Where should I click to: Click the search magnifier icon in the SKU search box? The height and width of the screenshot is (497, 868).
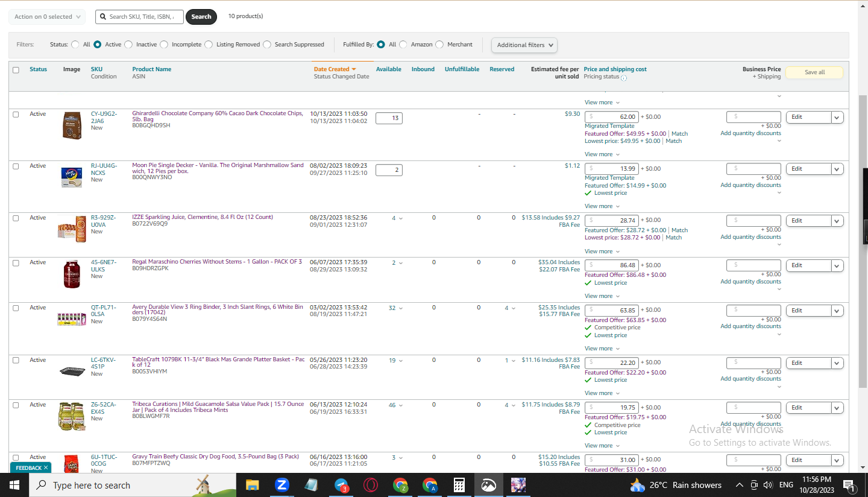103,17
